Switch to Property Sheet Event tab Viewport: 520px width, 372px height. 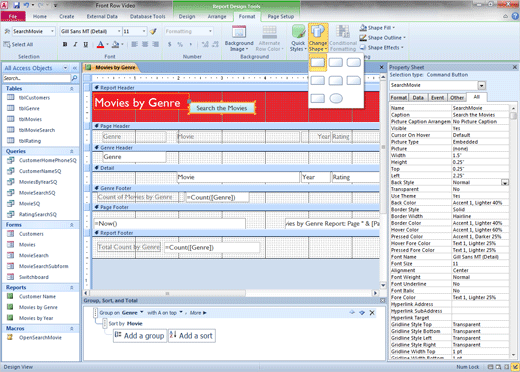[x=437, y=98]
